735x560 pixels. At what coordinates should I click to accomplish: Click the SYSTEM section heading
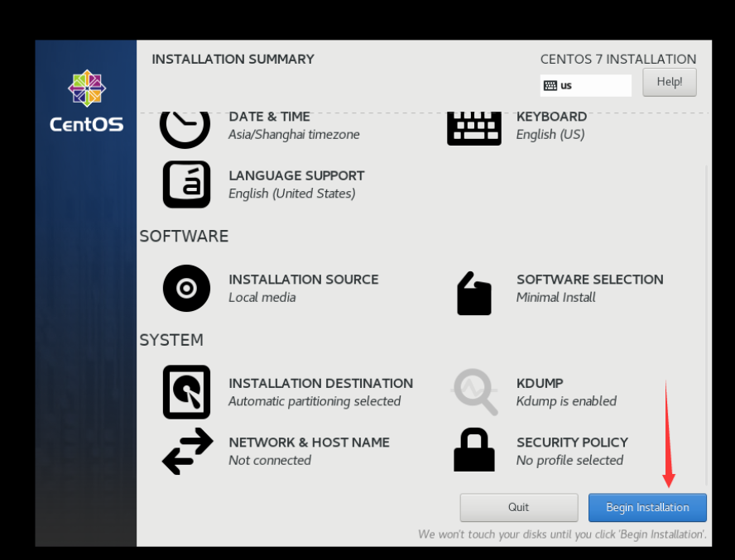click(171, 340)
